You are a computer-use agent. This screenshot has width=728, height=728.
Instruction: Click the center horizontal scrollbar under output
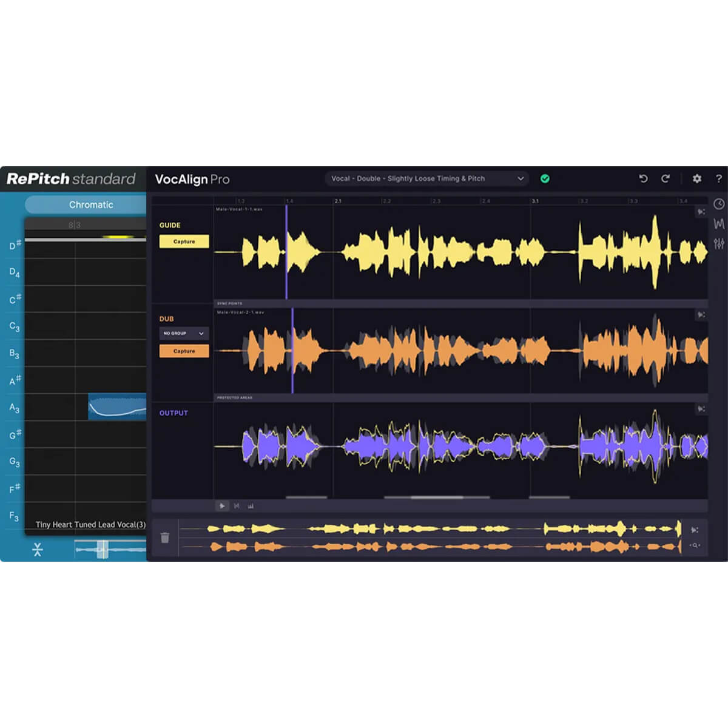coord(437,497)
